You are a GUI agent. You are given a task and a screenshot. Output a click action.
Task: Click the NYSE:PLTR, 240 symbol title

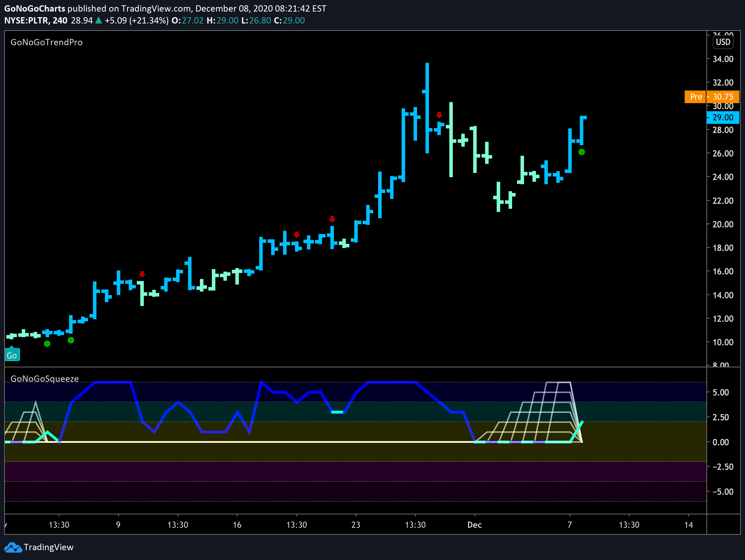[x=36, y=20]
